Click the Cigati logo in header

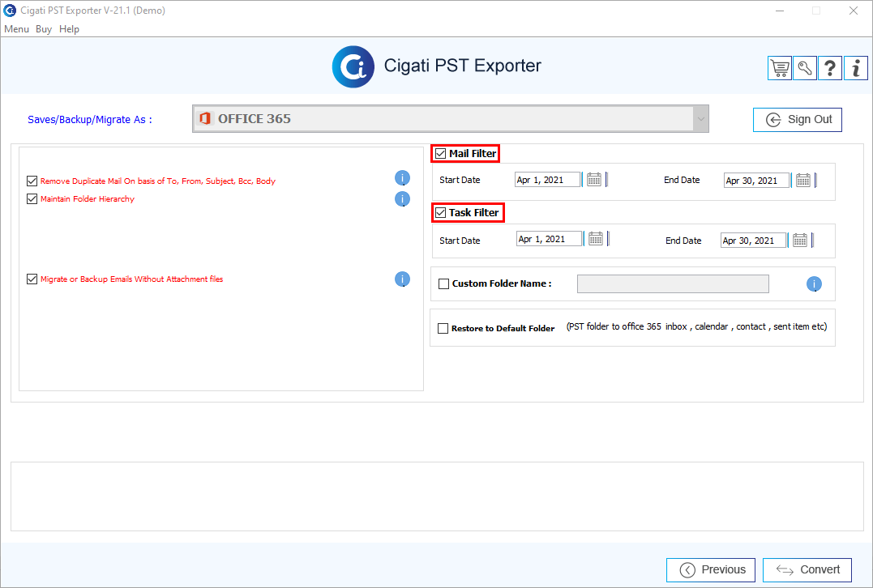[x=353, y=66]
